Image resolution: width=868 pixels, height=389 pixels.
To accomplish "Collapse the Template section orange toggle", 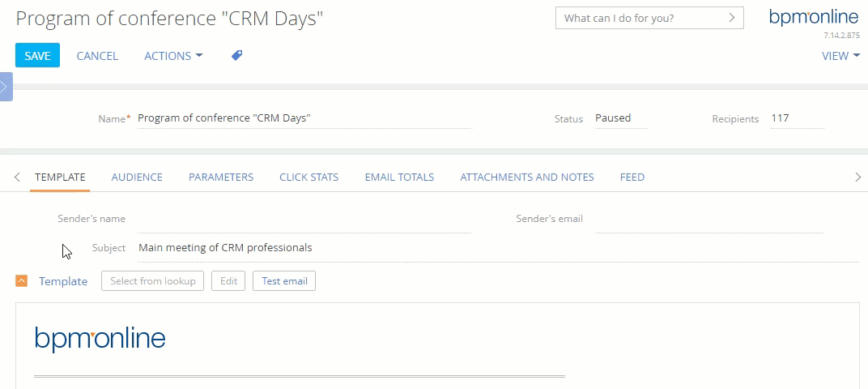I will 22,281.
